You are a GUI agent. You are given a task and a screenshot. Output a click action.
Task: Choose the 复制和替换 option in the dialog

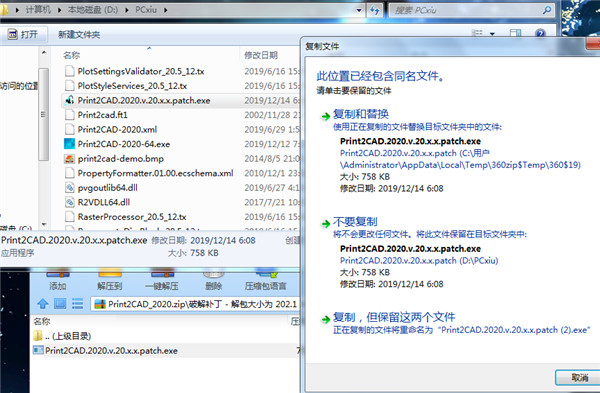coord(360,114)
